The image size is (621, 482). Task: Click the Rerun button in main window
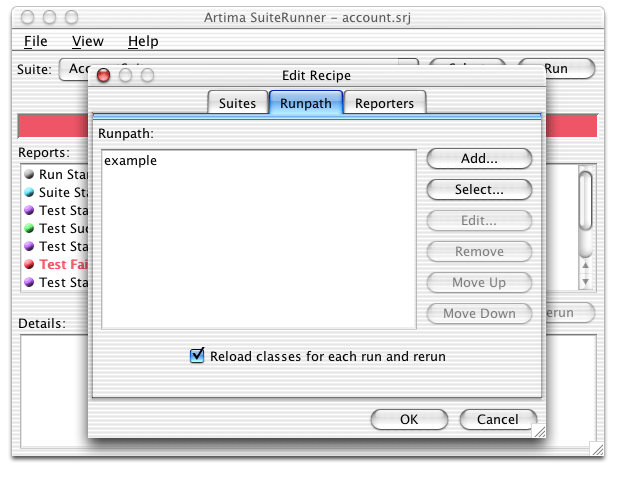tap(570, 312)
